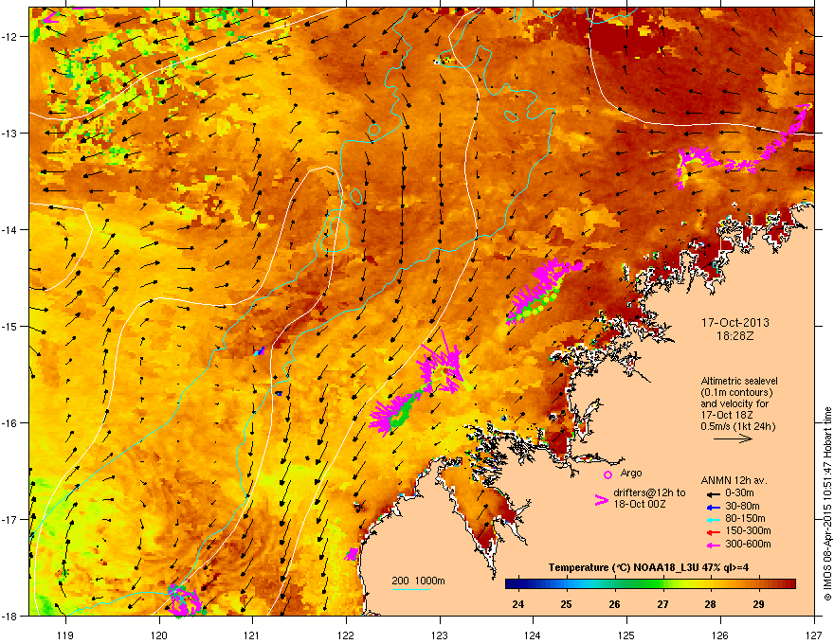This screenshot has height=644, width=834.
Task: Click the longitude axis label 121
Action: click(252, 635)
